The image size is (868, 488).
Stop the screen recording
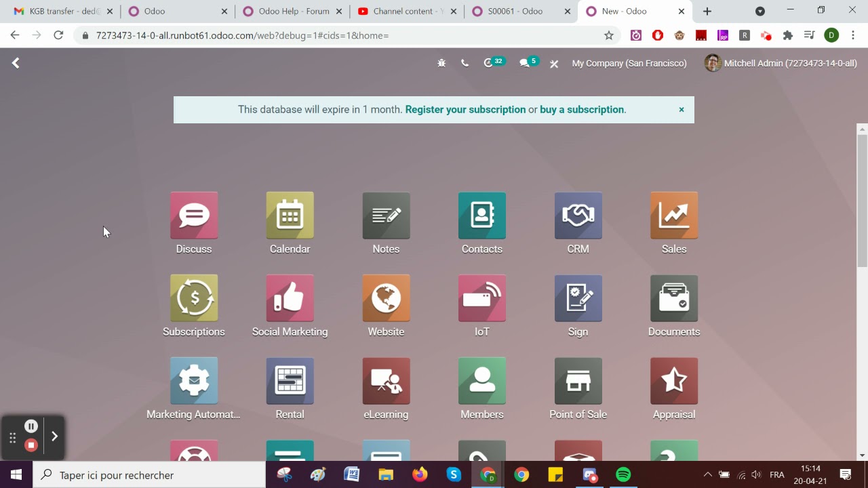[31, 445]
